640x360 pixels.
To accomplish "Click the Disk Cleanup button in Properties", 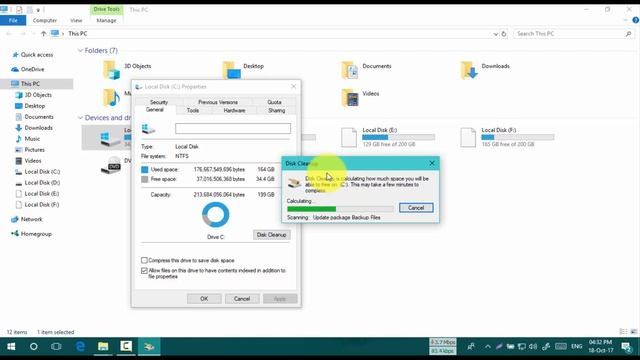I will (x=271, y=235).
